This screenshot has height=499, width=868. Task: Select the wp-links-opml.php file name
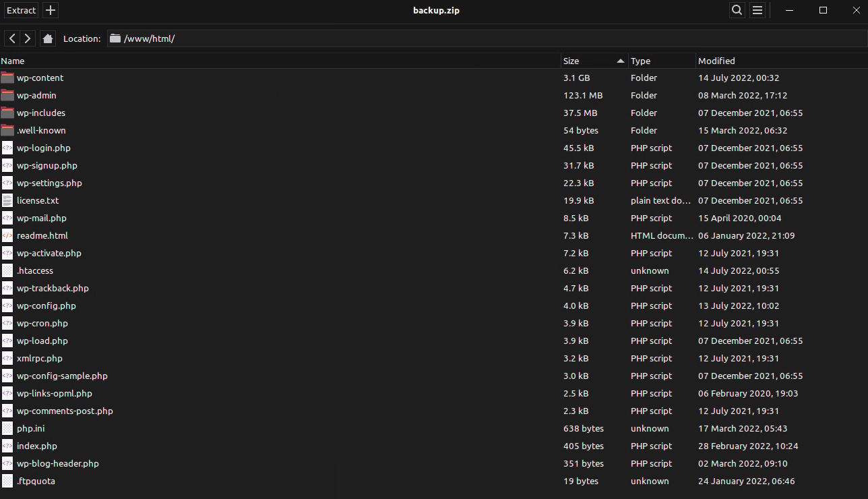tap(55, 393)
